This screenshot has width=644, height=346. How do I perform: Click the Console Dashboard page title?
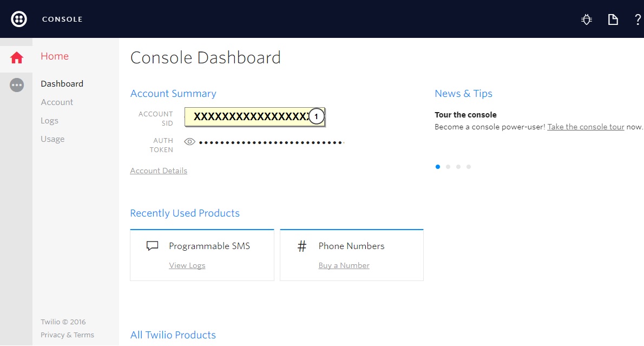(x=205, y=57)
